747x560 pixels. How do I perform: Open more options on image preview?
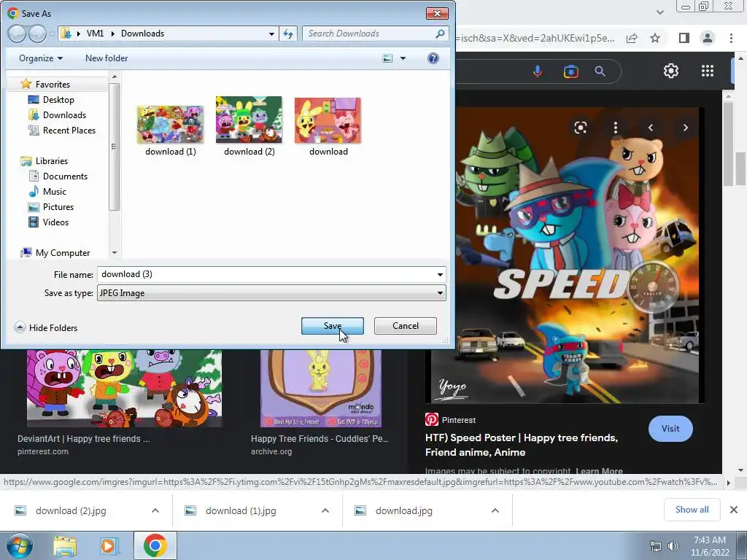pyautogui.click(x=616, y=128)
